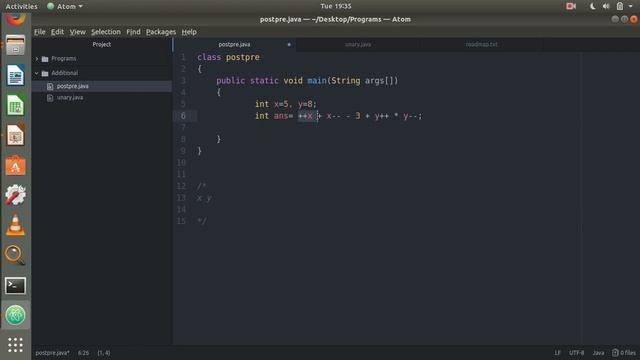Open the Find menu
The image size is (640, 360).
[x=133, y=32]
